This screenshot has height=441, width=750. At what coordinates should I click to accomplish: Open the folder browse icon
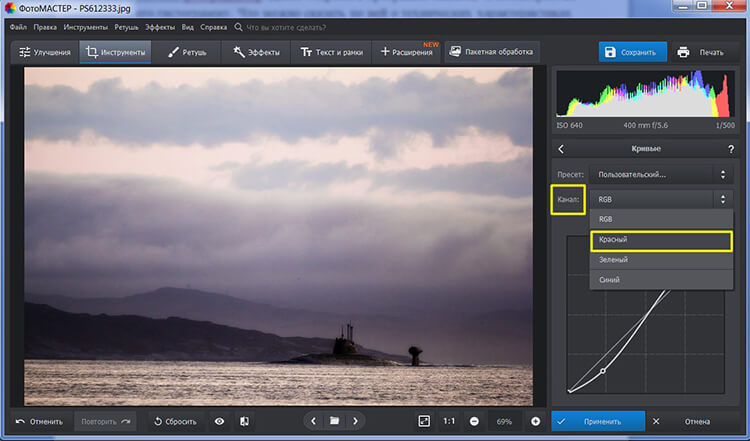click(335, 421)
